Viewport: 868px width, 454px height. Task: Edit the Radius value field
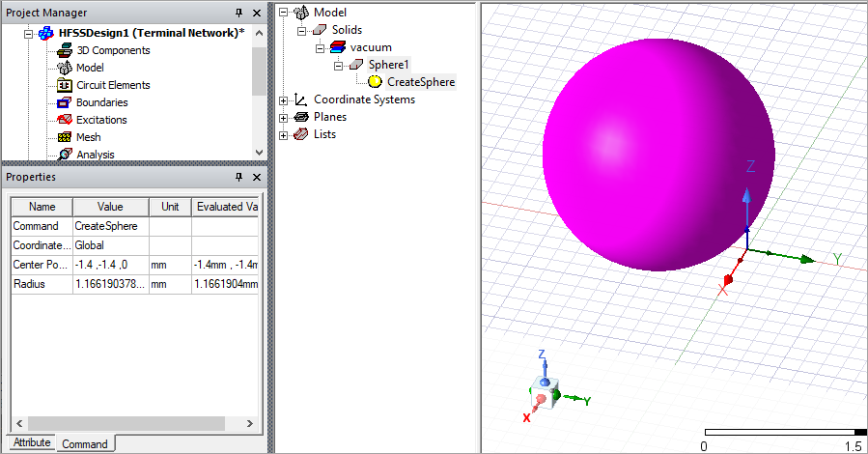point(111,284)
